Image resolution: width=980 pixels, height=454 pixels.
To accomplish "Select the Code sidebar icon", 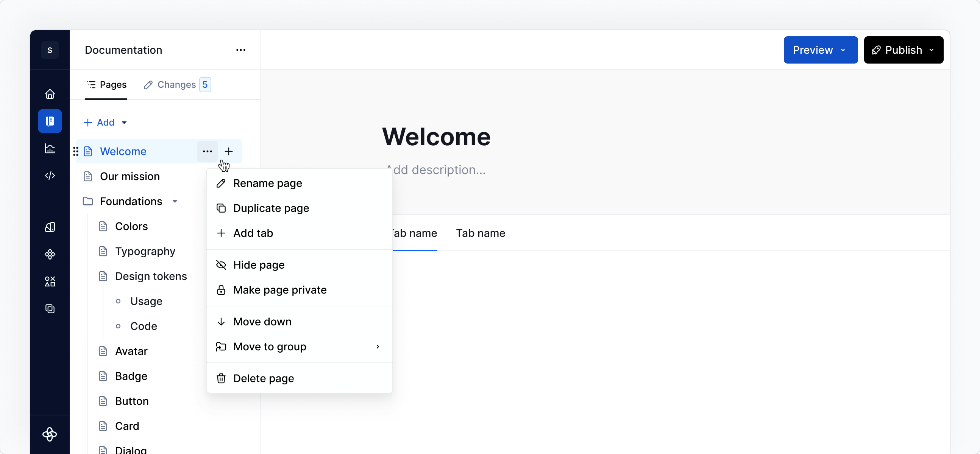I will pos(50,176).
